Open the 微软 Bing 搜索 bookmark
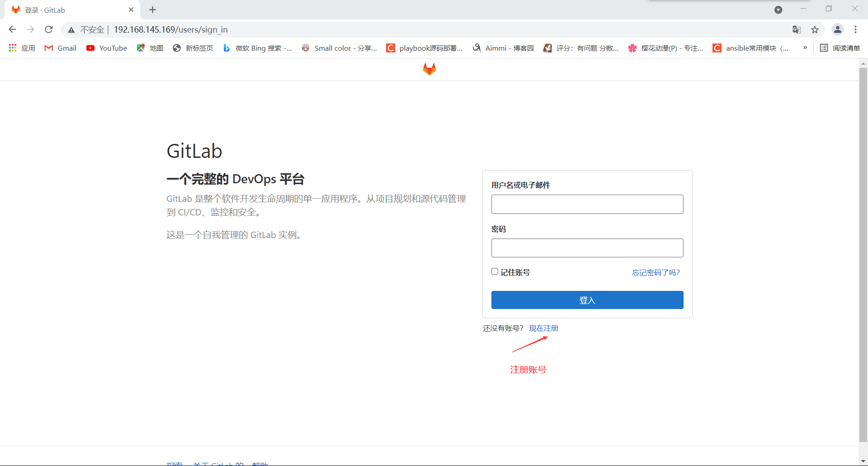 coord(257,48)
